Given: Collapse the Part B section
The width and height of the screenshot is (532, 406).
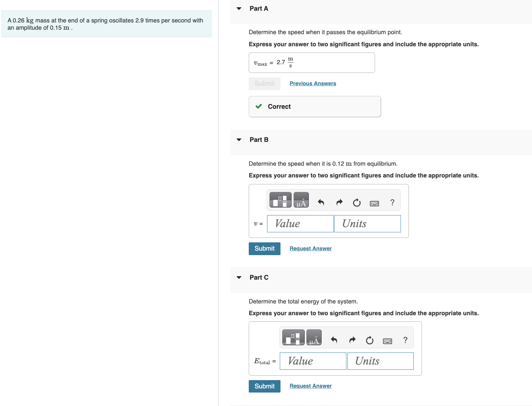Looking at the screenshot, I should (239, 139).
